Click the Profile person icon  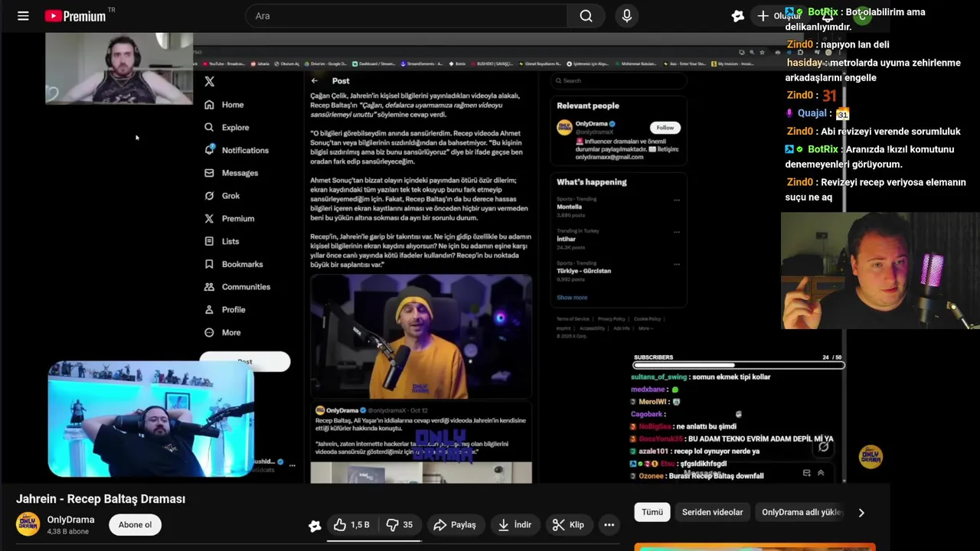[x=209, y=310]
